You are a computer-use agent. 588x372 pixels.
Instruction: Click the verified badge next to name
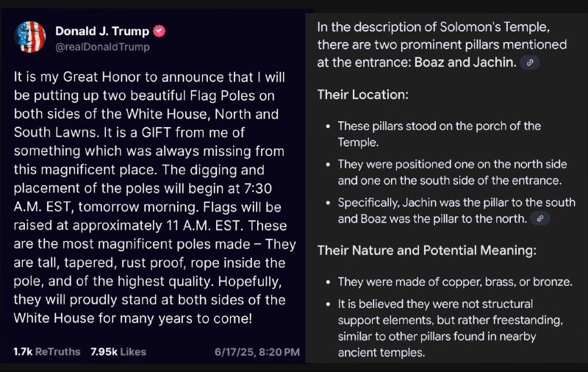(x=159, y=31)
